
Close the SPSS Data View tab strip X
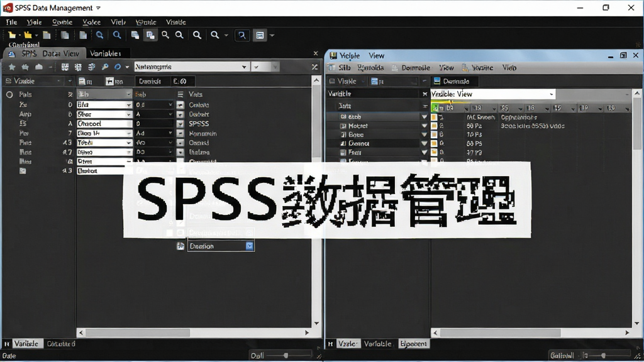[x=316, y=53]
